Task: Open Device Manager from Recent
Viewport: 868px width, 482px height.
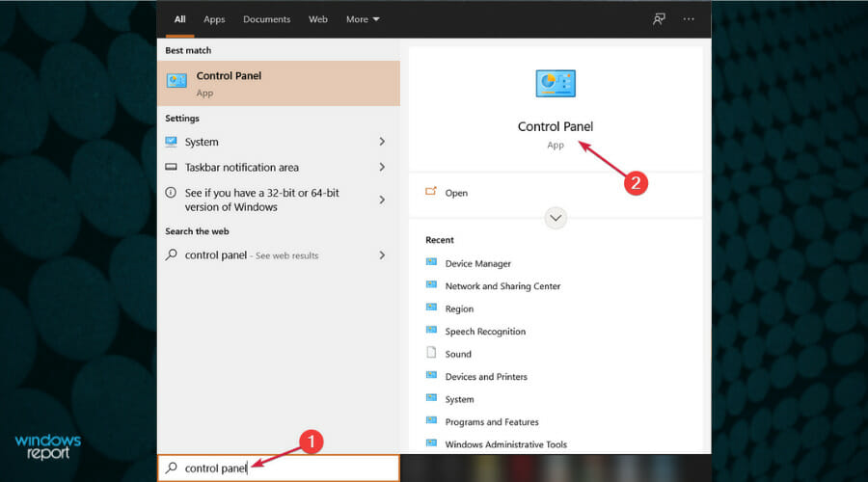Action: tap(477, 264)
